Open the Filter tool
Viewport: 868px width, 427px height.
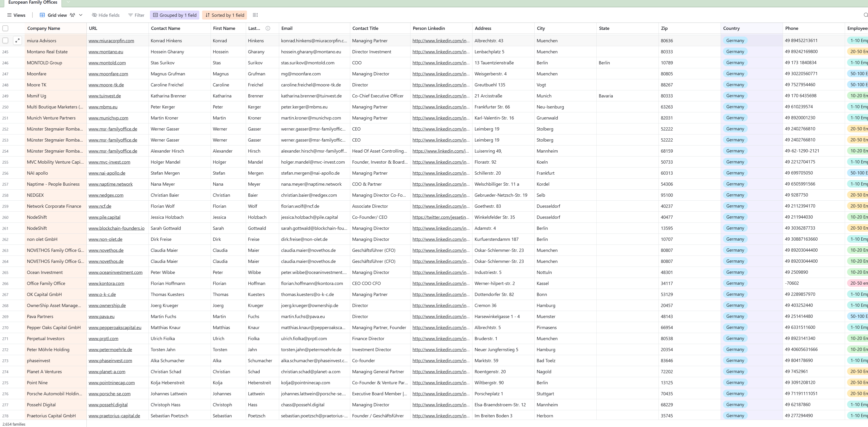click(136, 15)
